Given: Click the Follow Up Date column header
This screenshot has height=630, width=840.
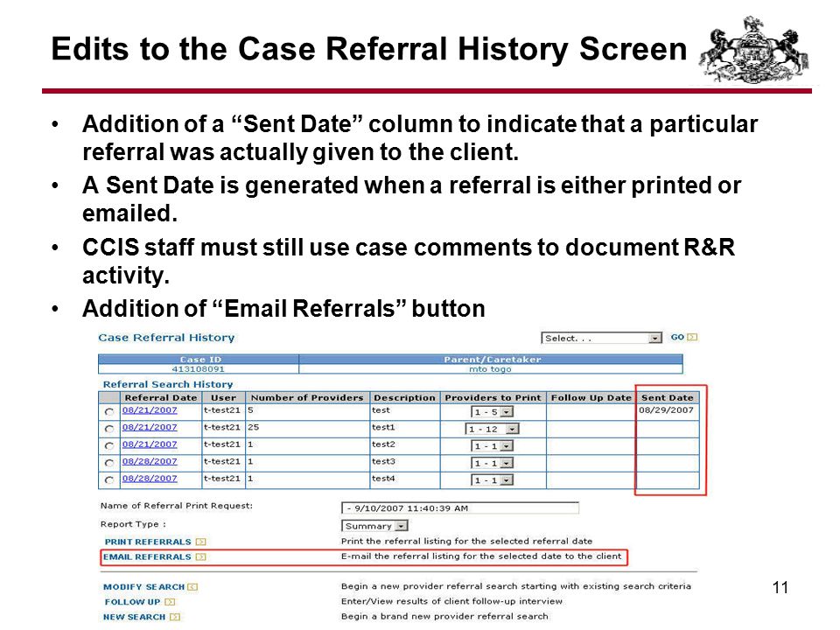Looking at the screenshot, I should pyautogui.click(x=591, y=397).
